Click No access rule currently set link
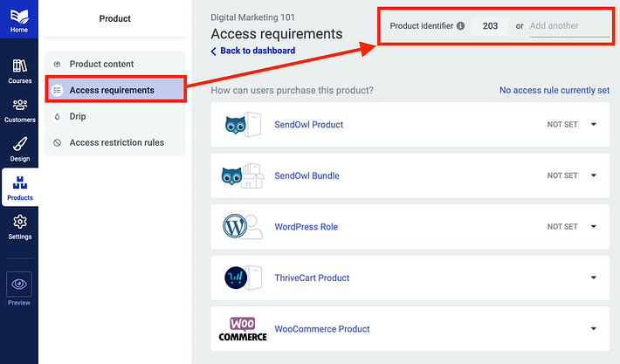620x364 pixels. [x=555, y=90]
